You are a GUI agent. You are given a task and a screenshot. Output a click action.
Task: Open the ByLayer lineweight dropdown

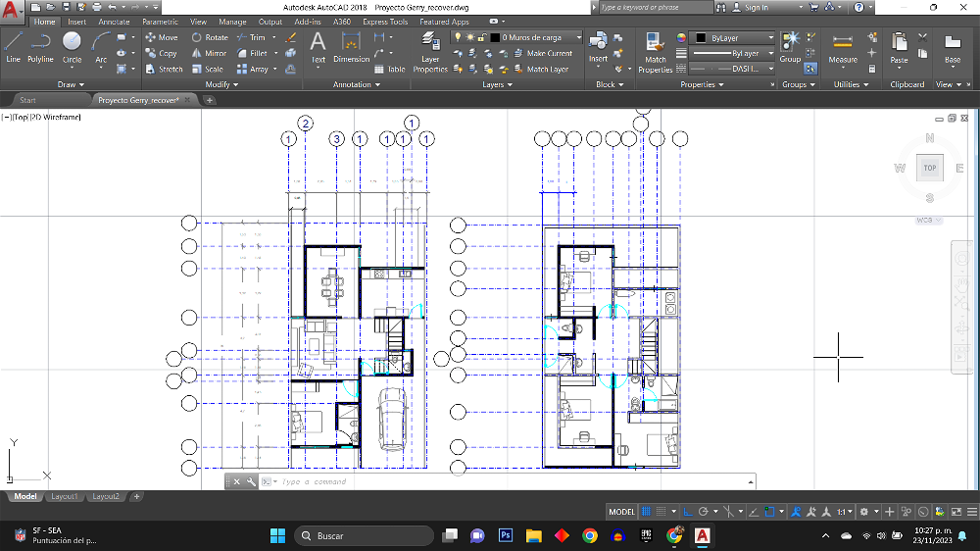pos(732,53)
